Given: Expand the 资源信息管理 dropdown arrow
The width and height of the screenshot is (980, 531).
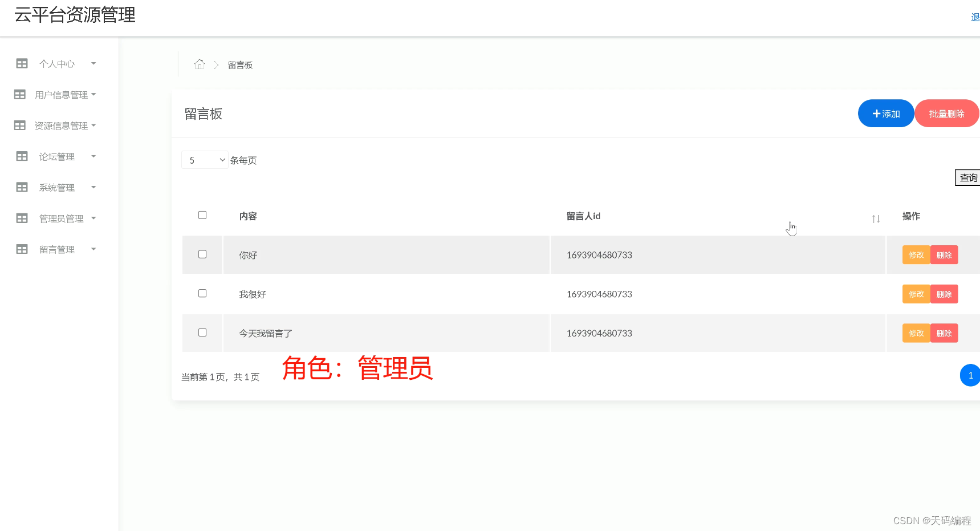Looking at the screenshot, I should (93, 125).
